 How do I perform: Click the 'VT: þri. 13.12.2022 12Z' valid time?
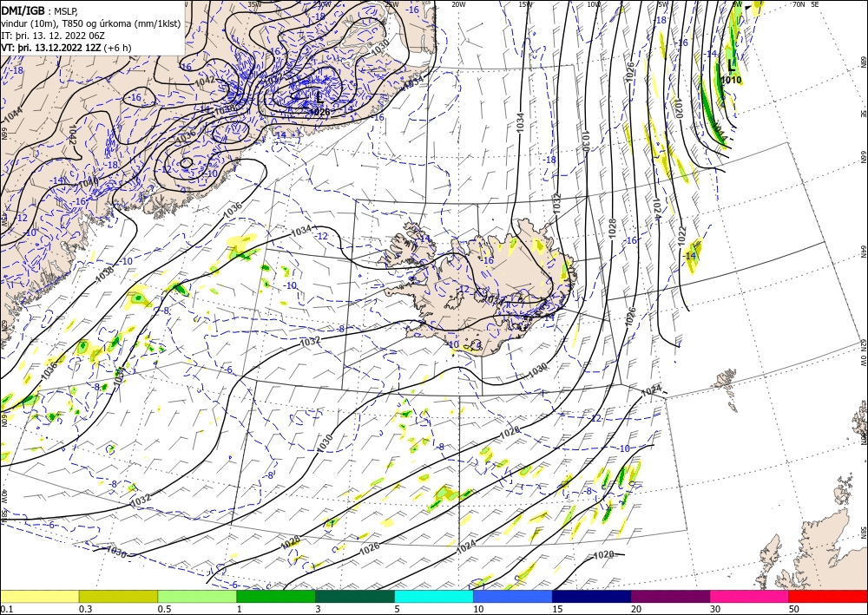tap(52, 48)
